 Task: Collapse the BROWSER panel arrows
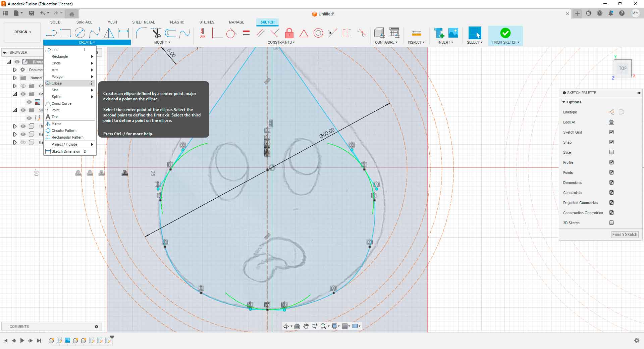pos(5,52)
